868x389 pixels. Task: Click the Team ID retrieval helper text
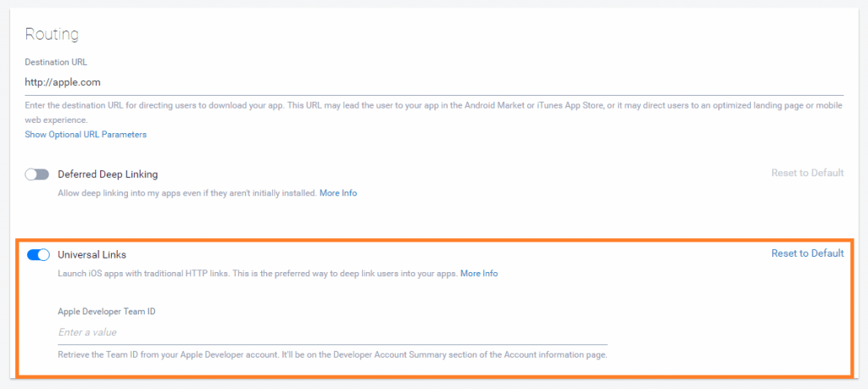point(332,354)
